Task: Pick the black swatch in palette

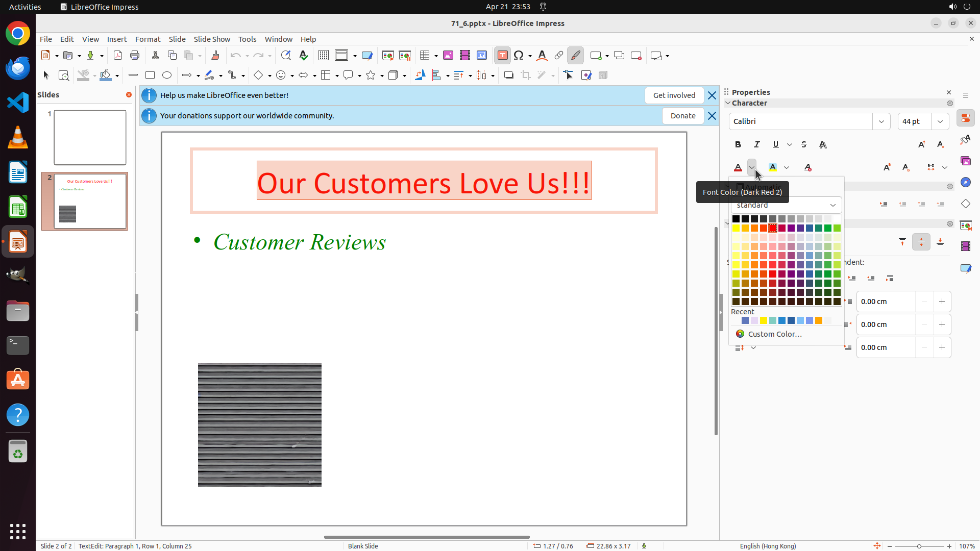Action: click(x=736, y=219)
